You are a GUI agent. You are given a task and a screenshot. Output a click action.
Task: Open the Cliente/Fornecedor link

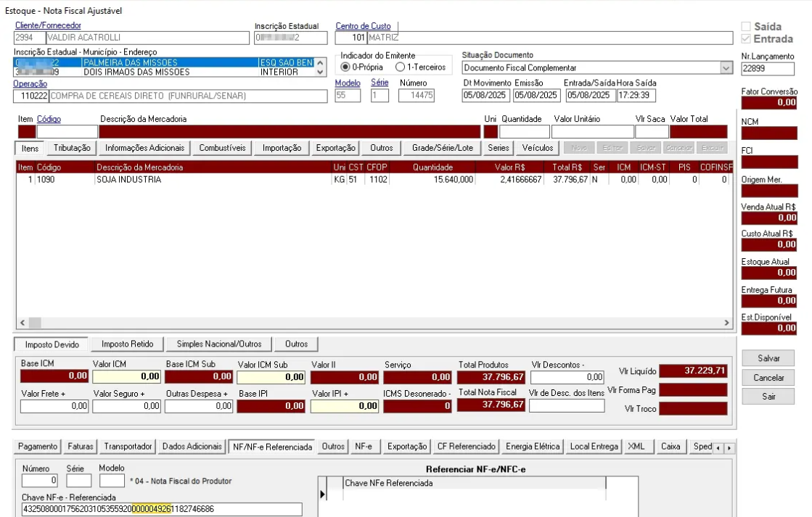point(48,25)
